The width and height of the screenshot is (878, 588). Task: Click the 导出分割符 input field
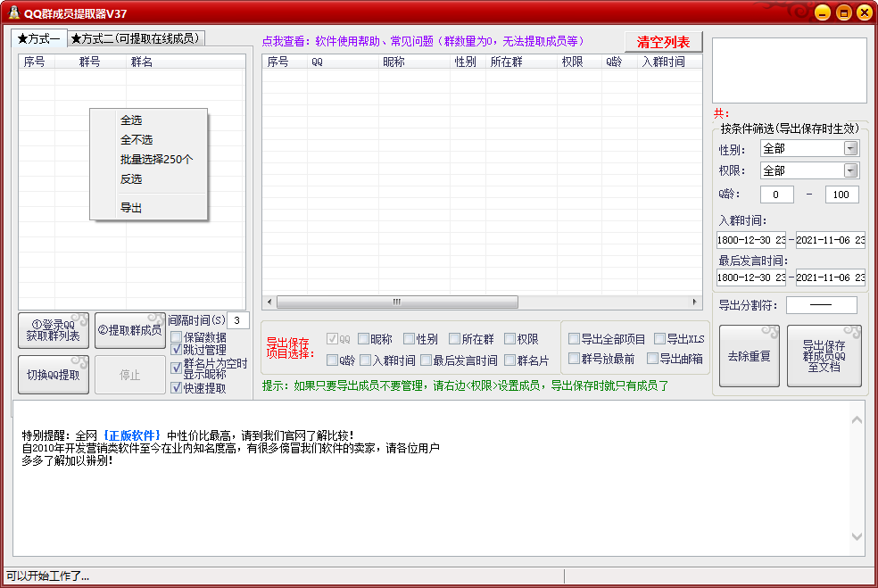click(x=822, y=305)
